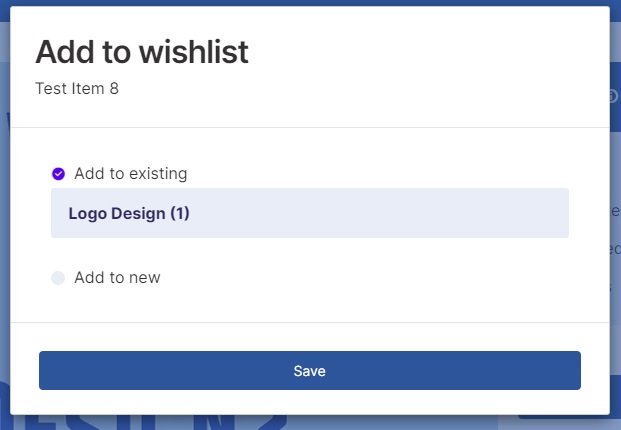The height and width of the screenshot is (430, 621).
Task: Click the empty circle icon beside Add to new
Action: (x=58, y=278)
